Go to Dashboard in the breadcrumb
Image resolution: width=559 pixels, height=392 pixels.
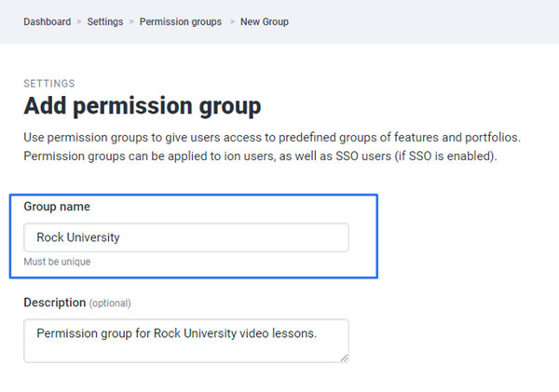point(47,21)
